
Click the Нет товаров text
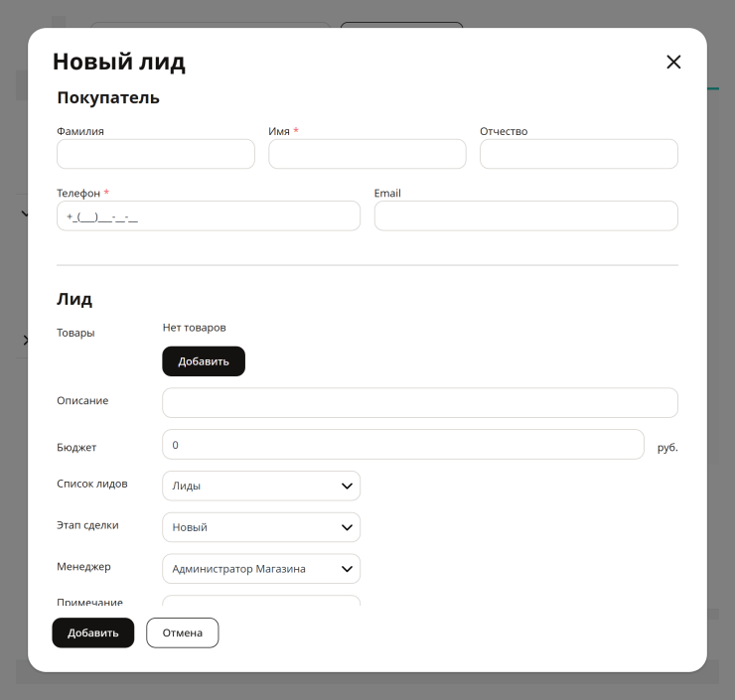(x=194, y=328)
